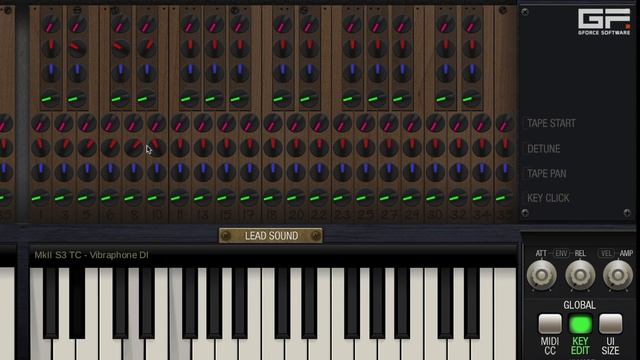
Task: Enable KEY EDIT green button
Action: click(x=580, y=324)
